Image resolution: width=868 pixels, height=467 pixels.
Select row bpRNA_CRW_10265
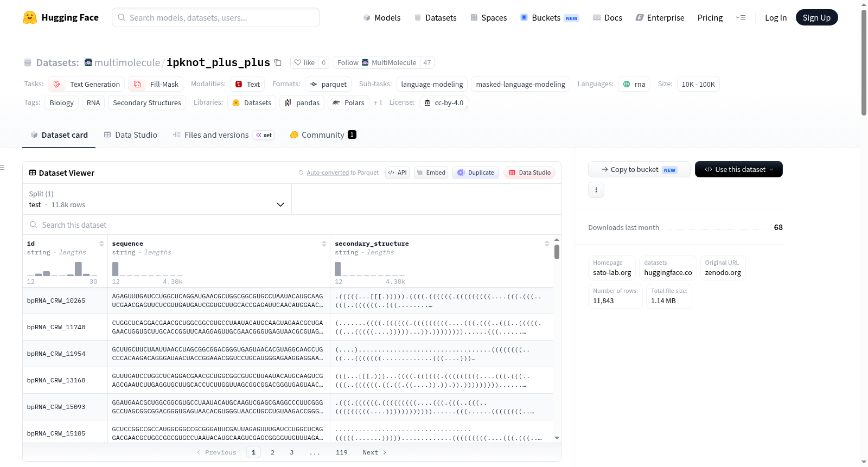coord(288,300)
